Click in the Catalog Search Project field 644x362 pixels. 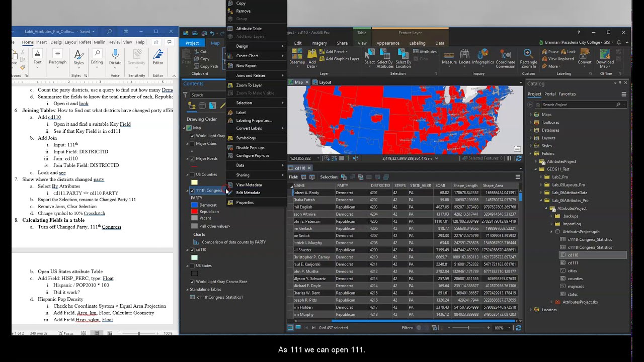click(x=579, y=105)
